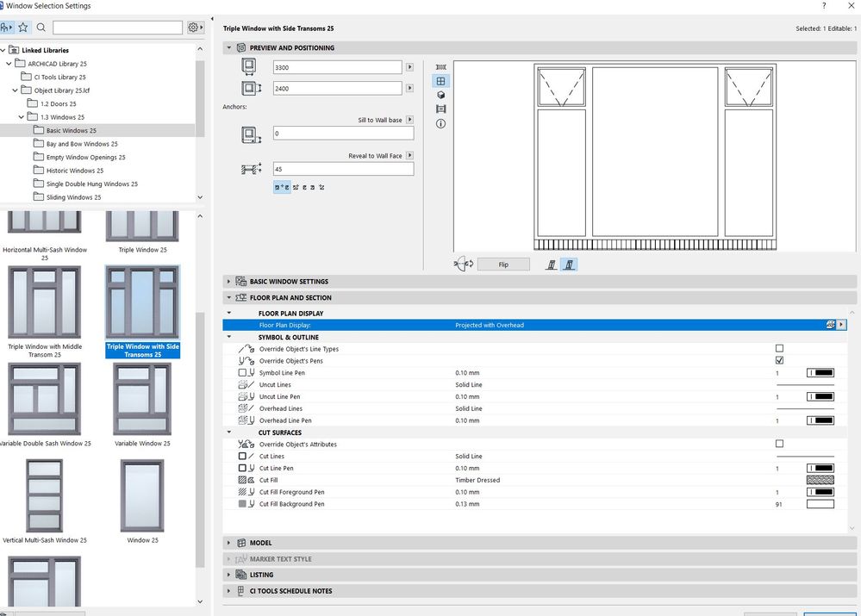861x616 pixels.
Task: Click the Cut Fill Background Pen color swatch
Action: coord(820,504)
